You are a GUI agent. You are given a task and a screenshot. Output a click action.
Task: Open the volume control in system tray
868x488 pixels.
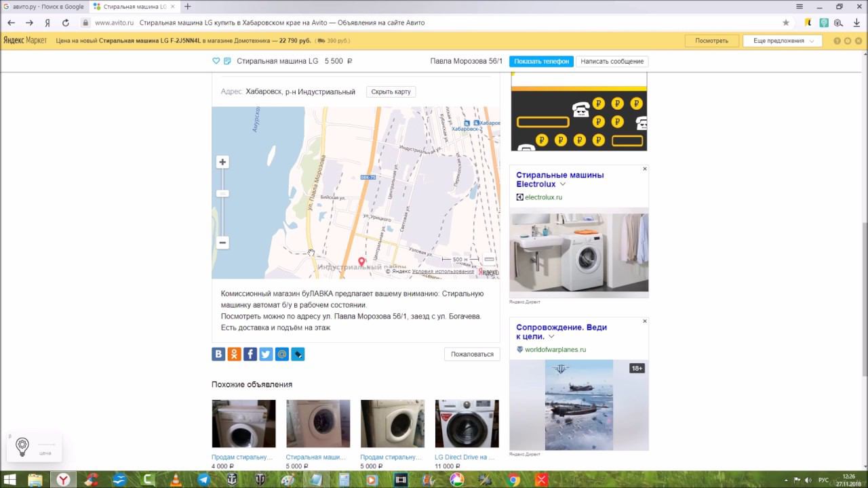click(808, 480)
